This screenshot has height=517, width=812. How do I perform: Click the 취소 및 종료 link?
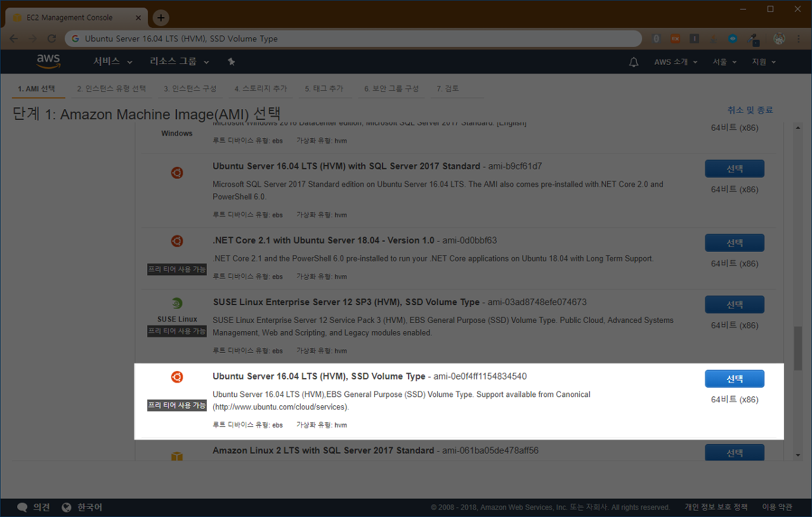[750, 110]
